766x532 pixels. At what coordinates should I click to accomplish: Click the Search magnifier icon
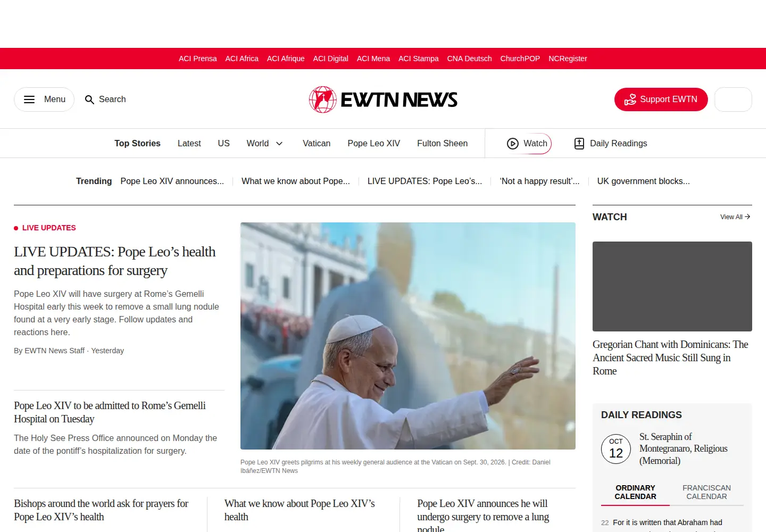[x=89, y=99]
